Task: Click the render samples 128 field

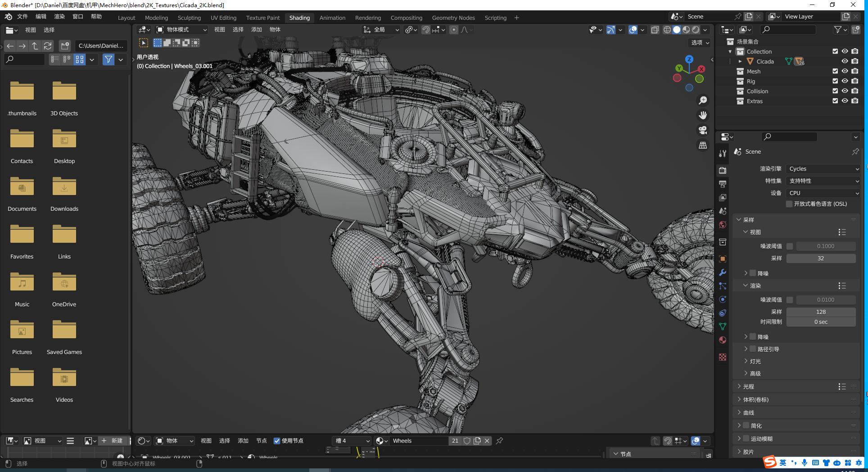Action: tap(821, 312)
